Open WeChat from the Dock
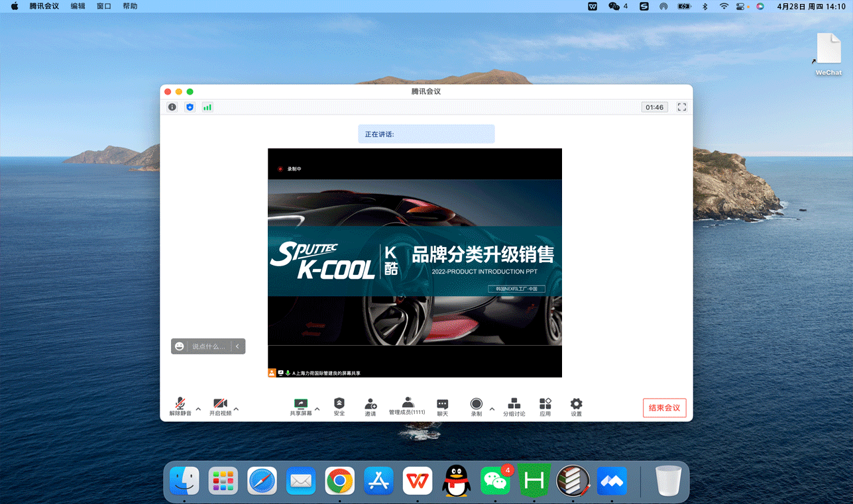Viewport: 853px width, 504px height. point(495,481)
